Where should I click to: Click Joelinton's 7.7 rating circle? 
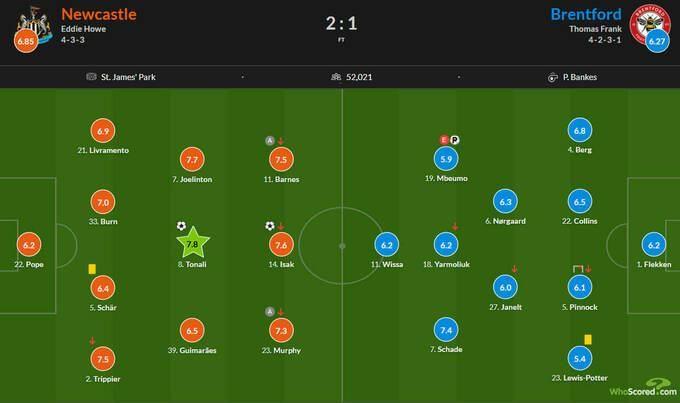click(x=192, y=160)
